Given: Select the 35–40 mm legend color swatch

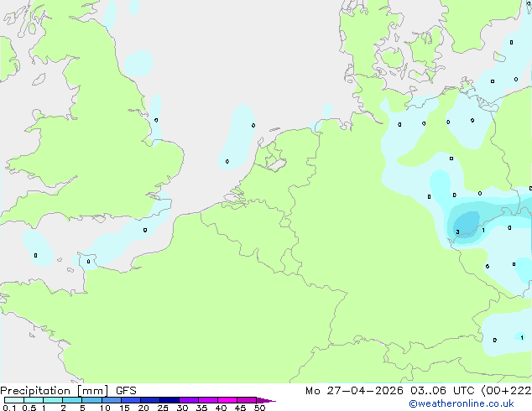Looking at the screenshot, I should (208, 400).
